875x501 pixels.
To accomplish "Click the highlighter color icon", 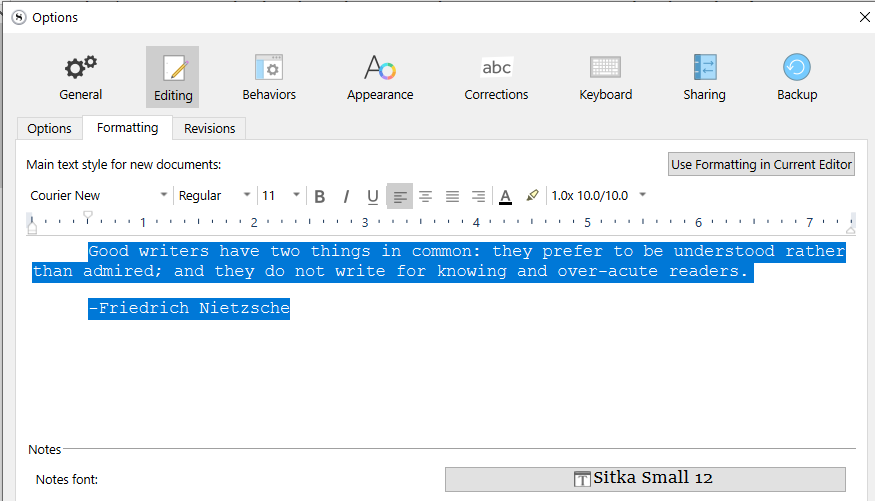I will (532, 196).
